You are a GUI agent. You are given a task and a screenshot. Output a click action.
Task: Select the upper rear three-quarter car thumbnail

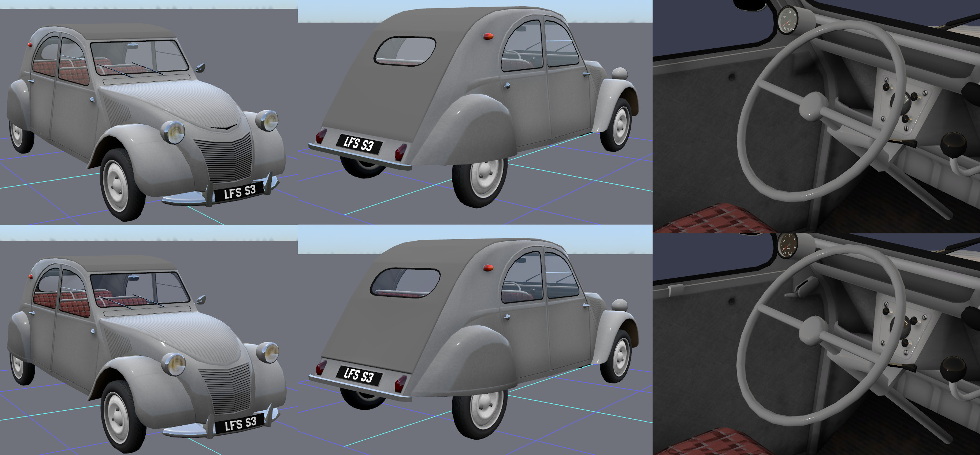tap(475, 112)
